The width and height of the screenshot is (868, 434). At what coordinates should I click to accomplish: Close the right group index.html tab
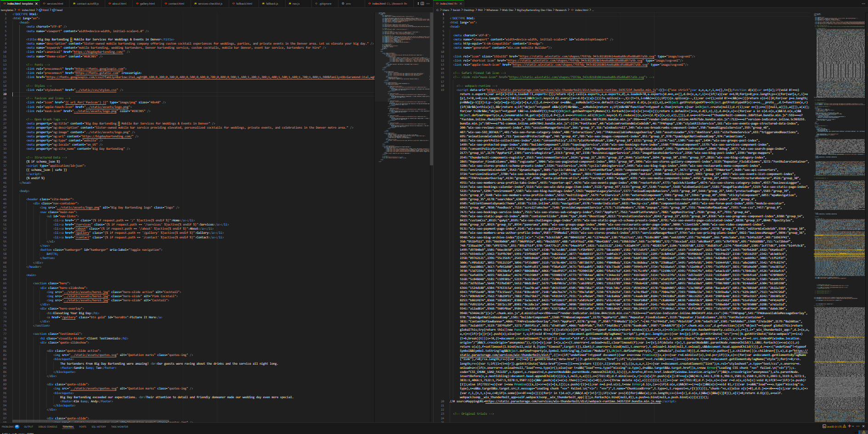(x=460, y=4)
